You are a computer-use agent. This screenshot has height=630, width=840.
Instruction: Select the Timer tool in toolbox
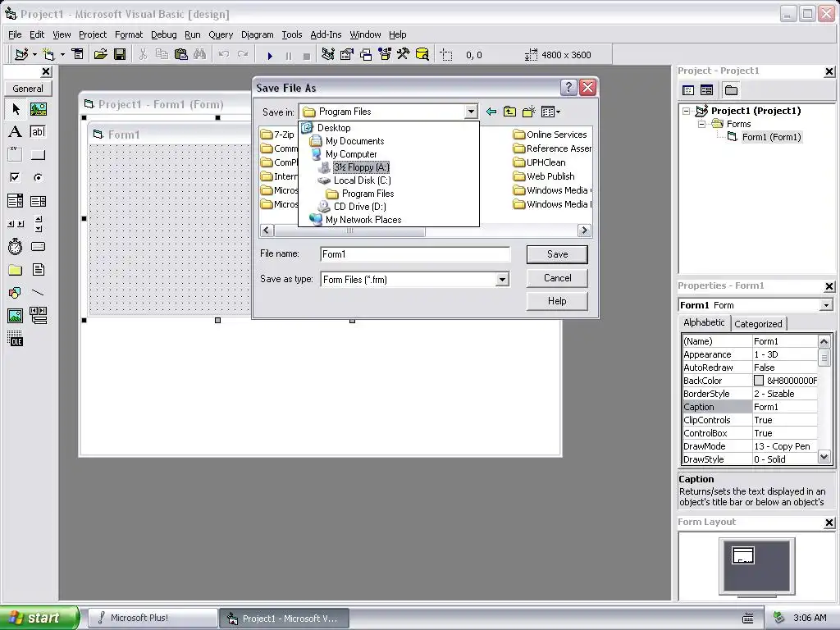16,246
